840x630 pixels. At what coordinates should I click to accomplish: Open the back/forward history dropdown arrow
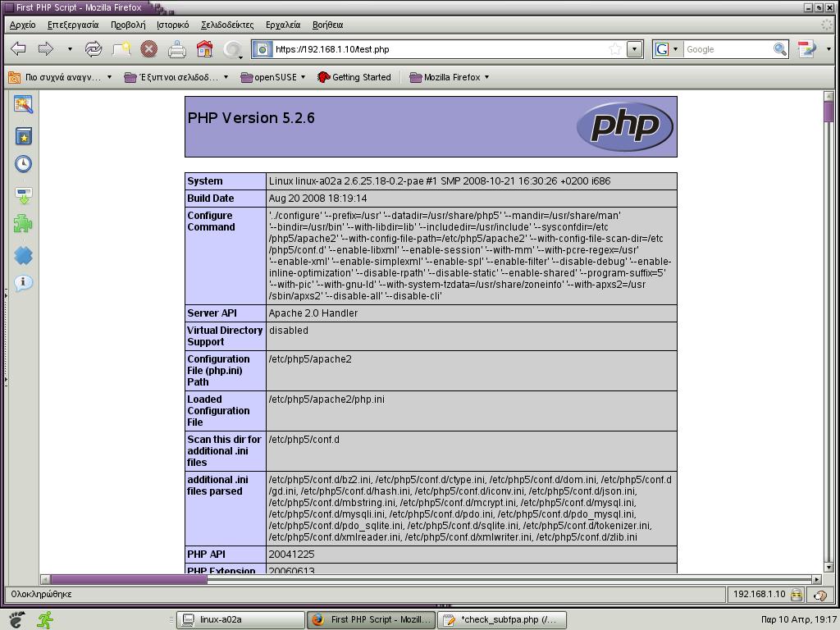tap(70, 49)
